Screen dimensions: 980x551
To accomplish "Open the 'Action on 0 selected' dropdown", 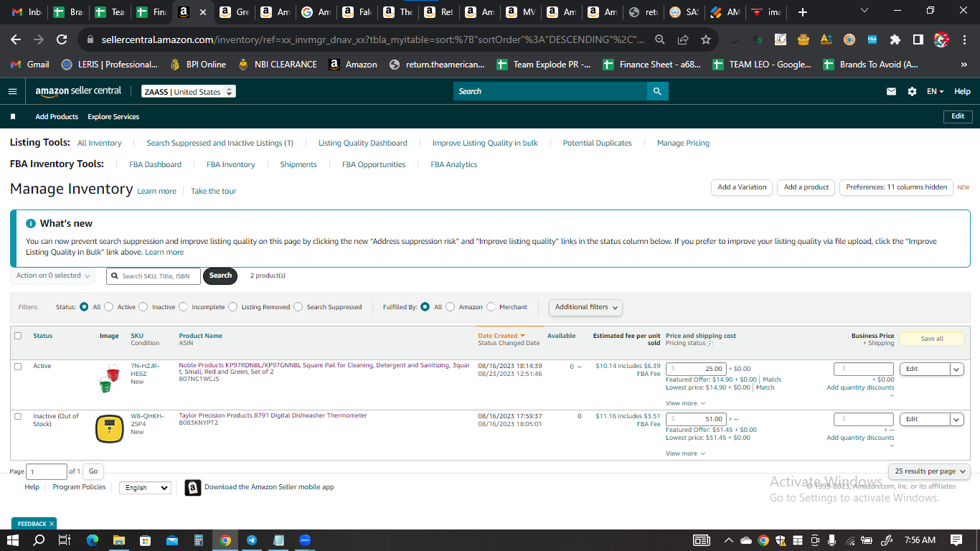I will click(53, 275).
